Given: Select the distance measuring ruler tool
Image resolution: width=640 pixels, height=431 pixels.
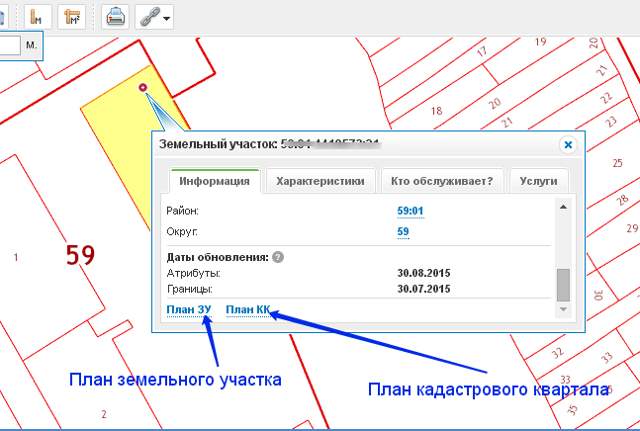Looking at the screenshot, I should coord(38,17).
